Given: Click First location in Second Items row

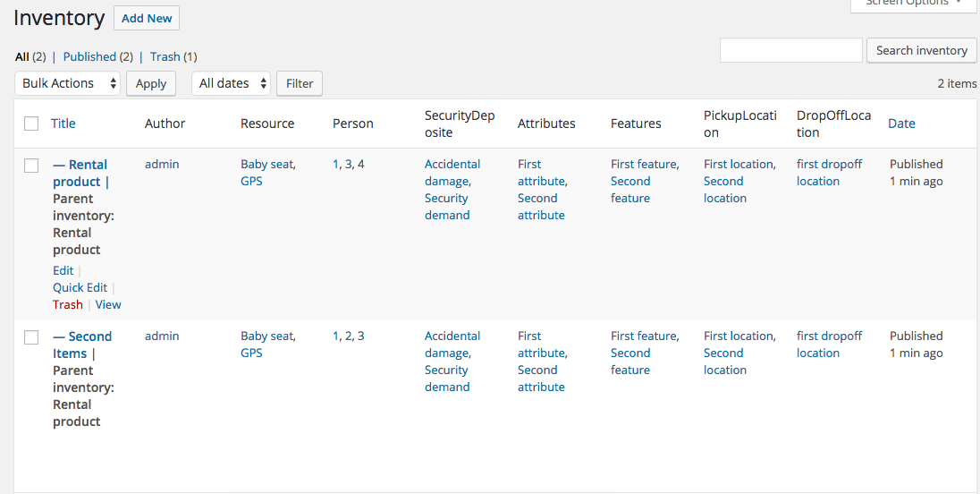Looking at the screenshot, I should [x=739, y=336].
